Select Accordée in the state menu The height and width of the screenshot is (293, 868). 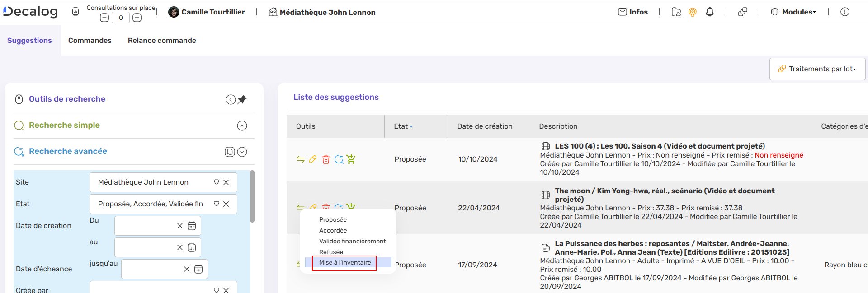coord(333,231)
